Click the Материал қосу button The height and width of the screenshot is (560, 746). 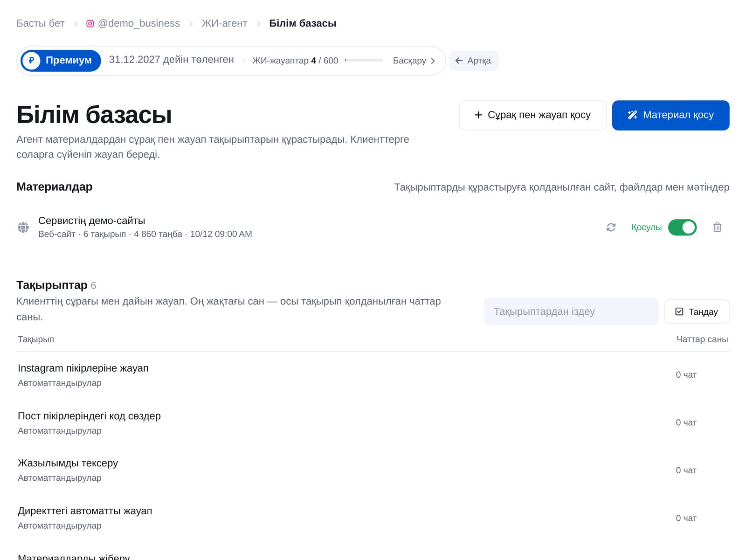tap(670, 115)
